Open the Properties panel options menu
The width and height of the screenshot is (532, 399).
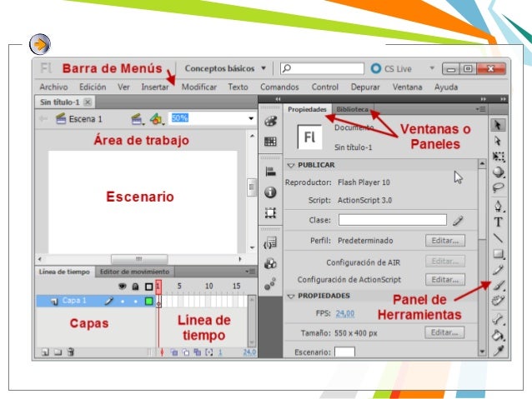click(x=481, y=109)
